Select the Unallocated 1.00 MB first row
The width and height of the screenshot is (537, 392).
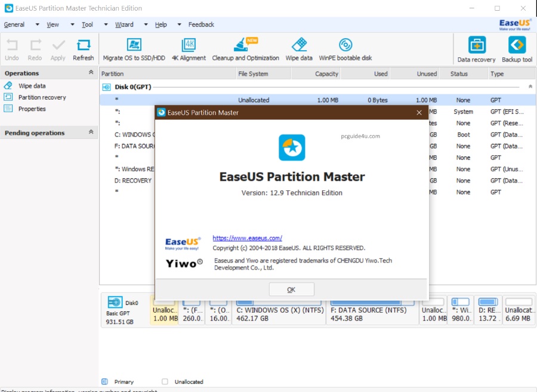point(318,100)
